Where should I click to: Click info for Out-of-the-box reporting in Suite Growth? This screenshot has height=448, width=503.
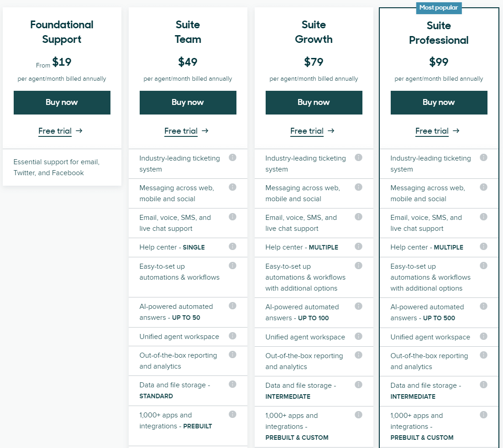click(x=358, y=354)
